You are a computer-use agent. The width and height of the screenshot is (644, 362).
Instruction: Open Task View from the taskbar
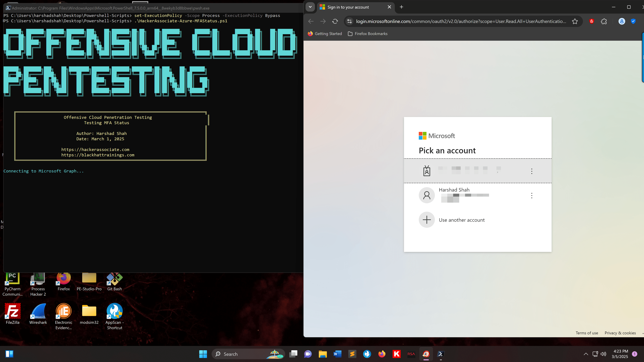293,354
